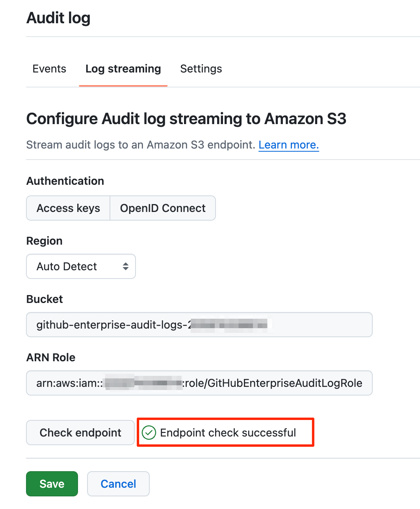
Task: Click the Audit log page heading
Action: (x=58, y=18)
